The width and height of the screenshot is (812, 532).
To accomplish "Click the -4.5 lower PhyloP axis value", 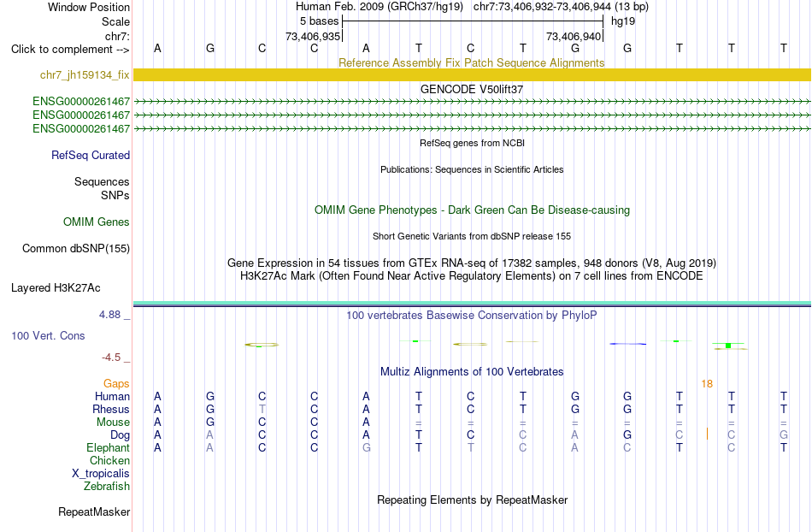I will pos(111,358).
